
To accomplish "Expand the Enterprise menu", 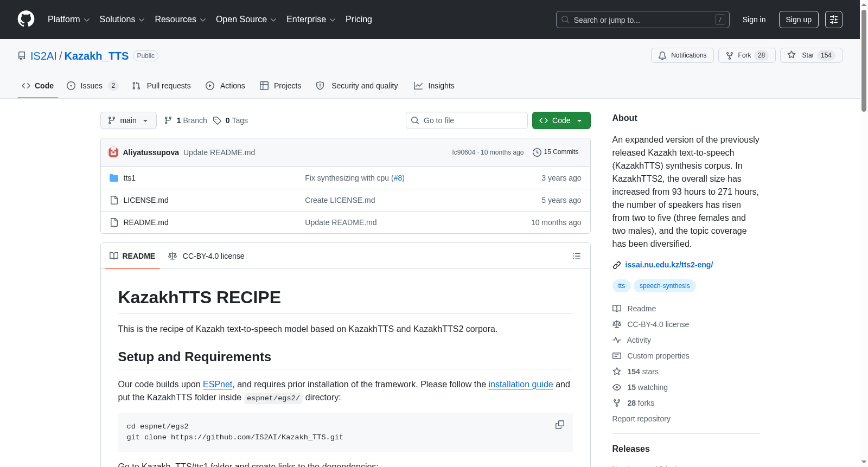I will pyautogui.click(x=311, y=20).
